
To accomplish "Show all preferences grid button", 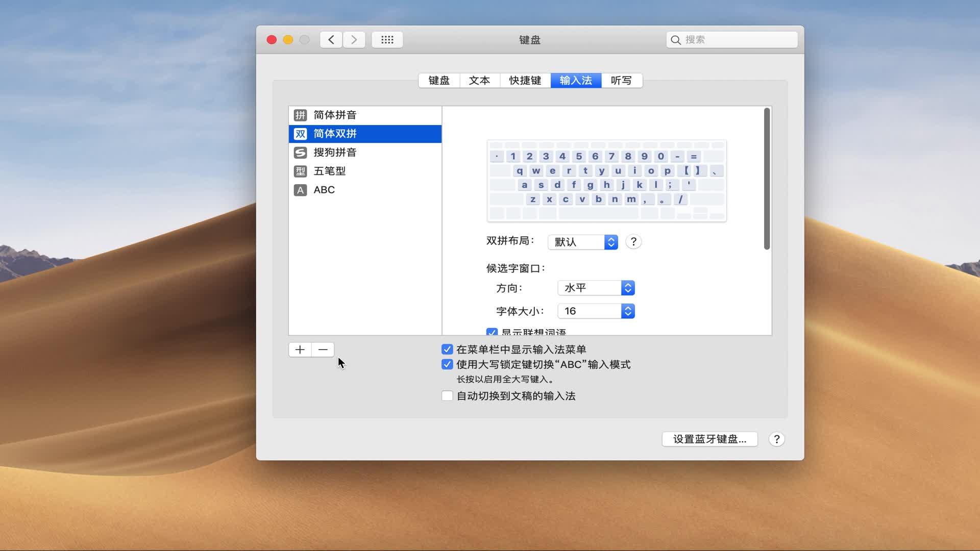I will (x=387, y=40).
